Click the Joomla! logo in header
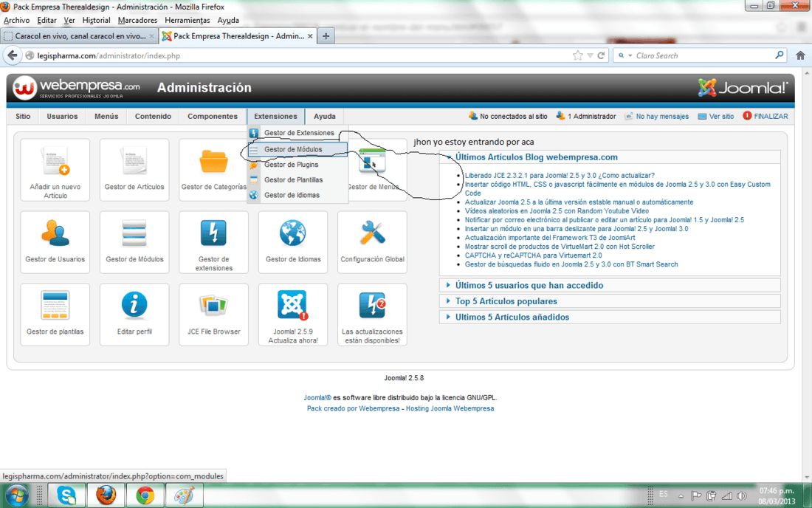This screenshot has width=812, height=508. [x=743, y=88]
